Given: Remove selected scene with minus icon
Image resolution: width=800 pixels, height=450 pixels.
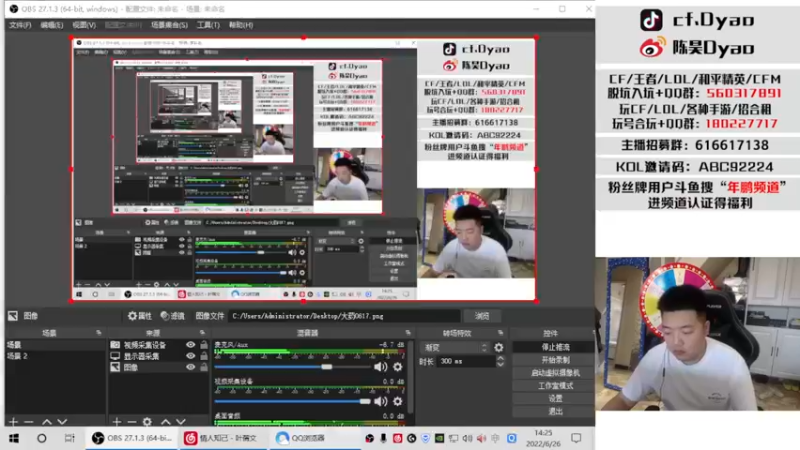Looking at the screenshot, I should [29, 422].
